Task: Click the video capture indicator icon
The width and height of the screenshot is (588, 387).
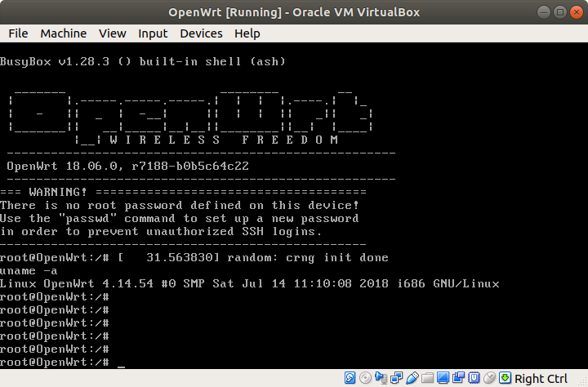Action: [458, 378]
